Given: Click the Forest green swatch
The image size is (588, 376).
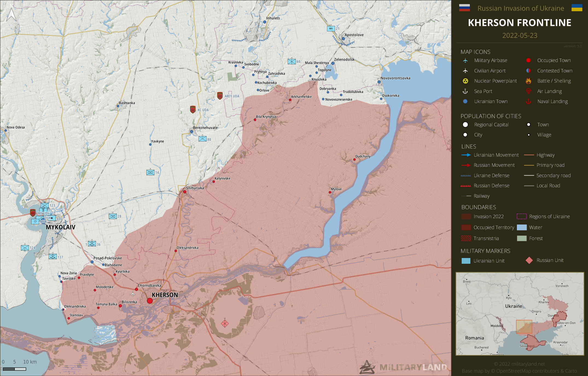Looking at the screenshot, I should click(522, 238).
